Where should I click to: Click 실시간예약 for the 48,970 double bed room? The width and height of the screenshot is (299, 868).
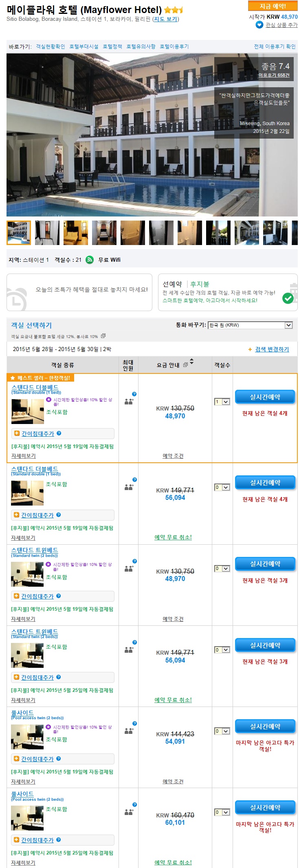pyautogui.click(x=265, y=397)
